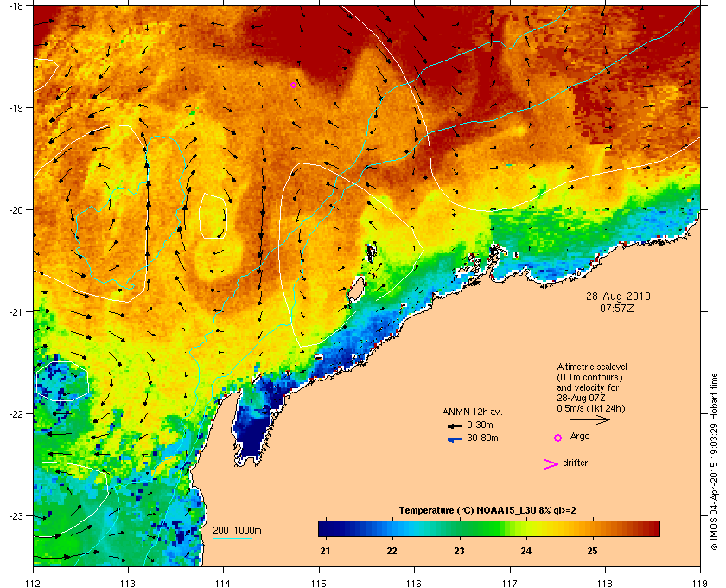
Task: Click the colorbar tick label 22
Action: (x=392, y=551)
